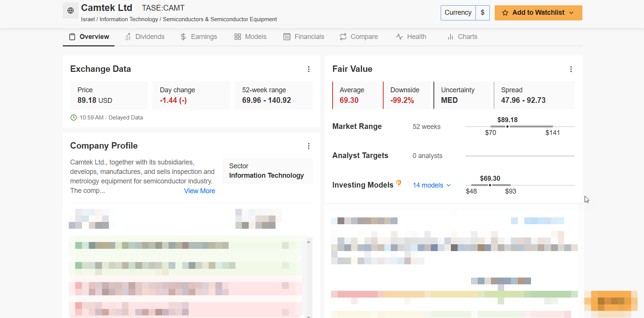The height and width of the screenshot is (318, 644).
Task: Open the Earnings tab
Action: point(198,37)
